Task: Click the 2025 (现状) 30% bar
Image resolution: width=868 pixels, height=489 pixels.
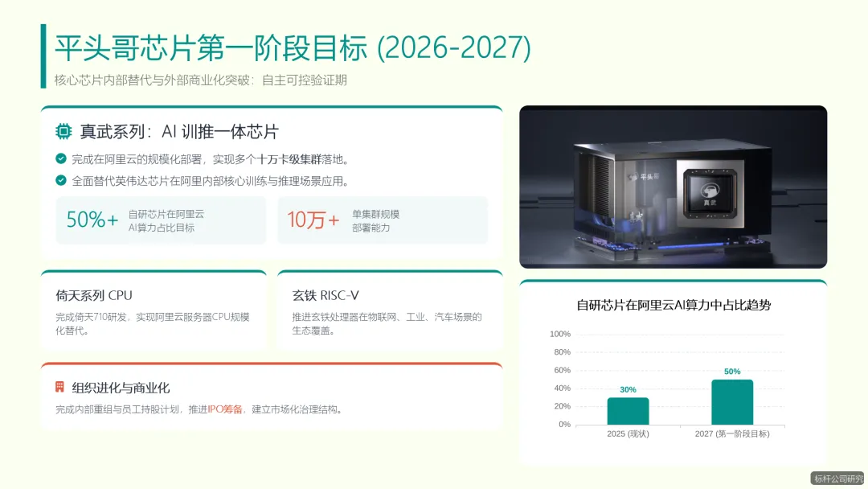Action: [x=628, y=411]
